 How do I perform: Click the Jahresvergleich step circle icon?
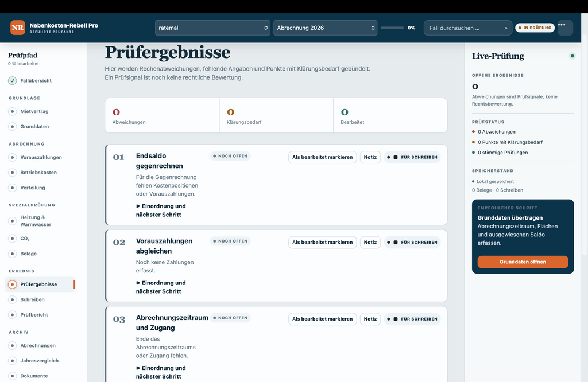13,361
